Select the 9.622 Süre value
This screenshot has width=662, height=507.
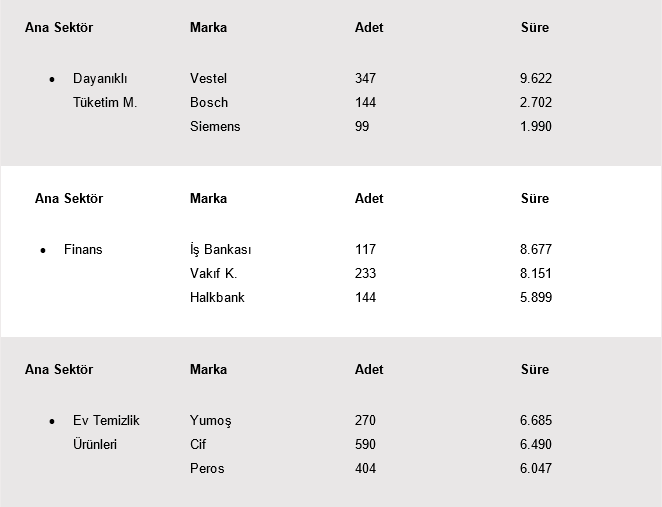tap(536, 78)
